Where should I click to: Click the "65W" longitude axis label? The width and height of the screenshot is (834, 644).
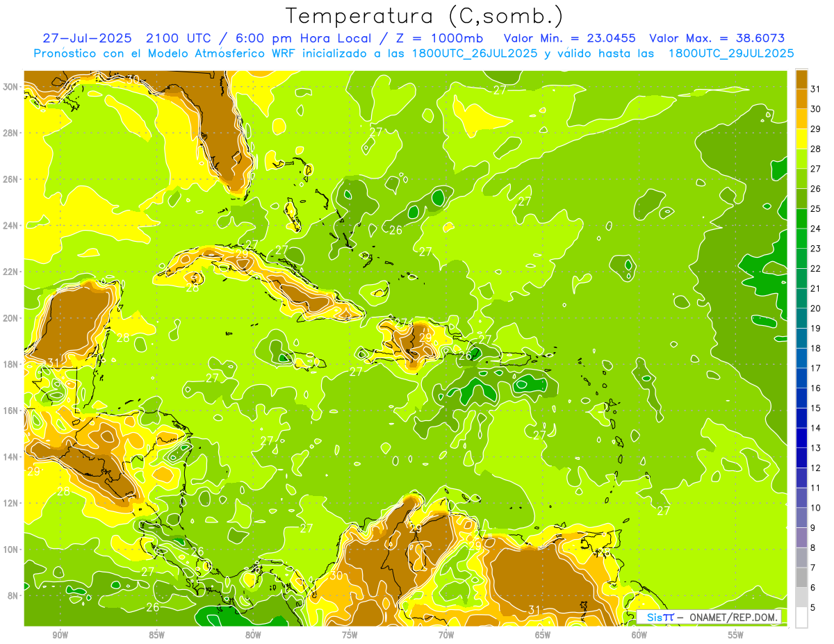pos(543,636)
